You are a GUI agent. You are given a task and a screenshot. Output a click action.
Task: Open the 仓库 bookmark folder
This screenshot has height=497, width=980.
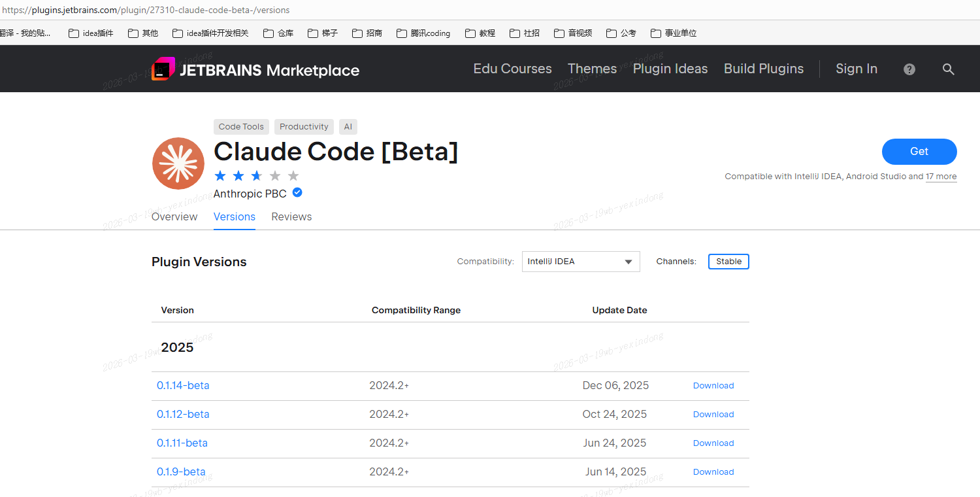(278, 33)
